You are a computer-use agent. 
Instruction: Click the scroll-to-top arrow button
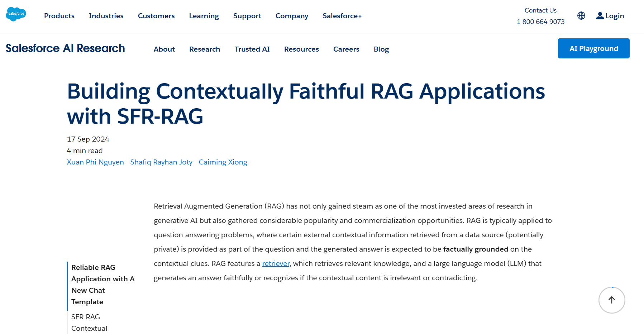pos(611,300)
